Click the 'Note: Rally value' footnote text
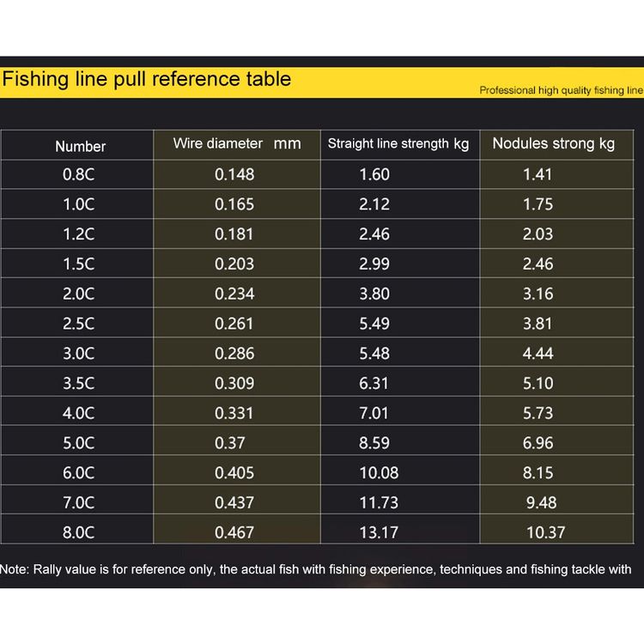 315,569
